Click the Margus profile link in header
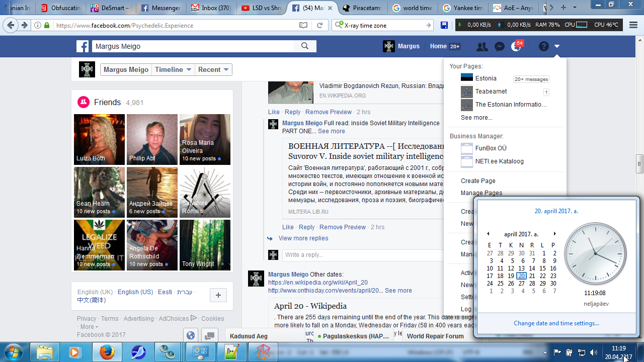Image resolution: width=644 pixels, height=362 pixels. click(401, 46)
